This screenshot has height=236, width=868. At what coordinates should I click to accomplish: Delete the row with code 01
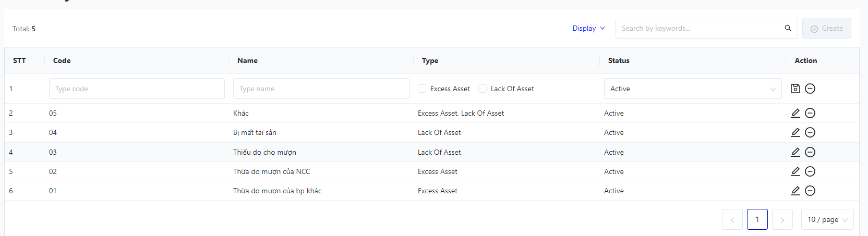(810, 191)
